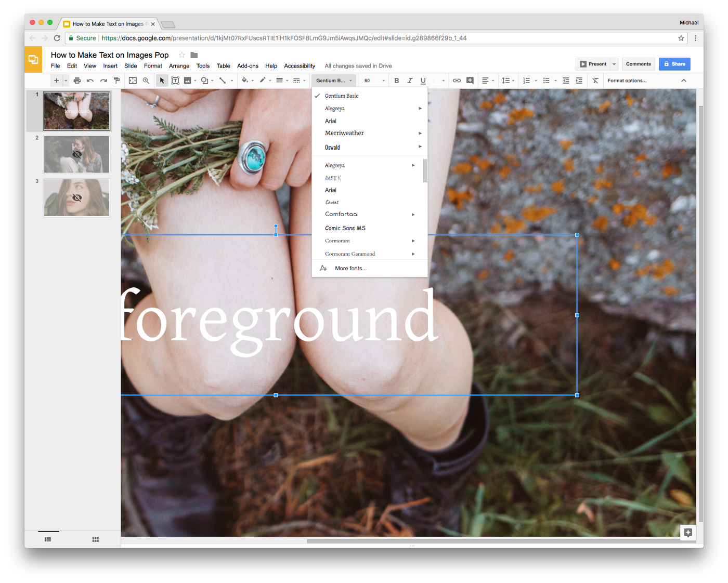Select the Text box tool
This screenshot has height=583, width=728.
[175, 81]
